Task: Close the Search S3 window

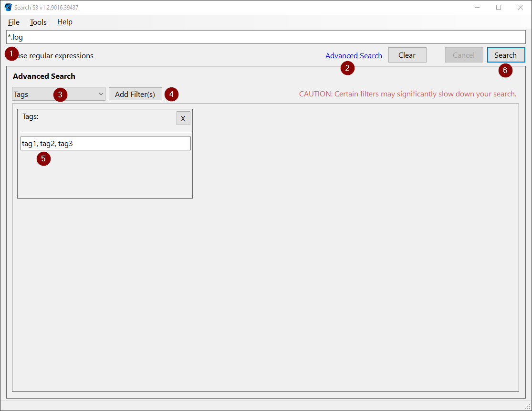Action: coord(520,7)
